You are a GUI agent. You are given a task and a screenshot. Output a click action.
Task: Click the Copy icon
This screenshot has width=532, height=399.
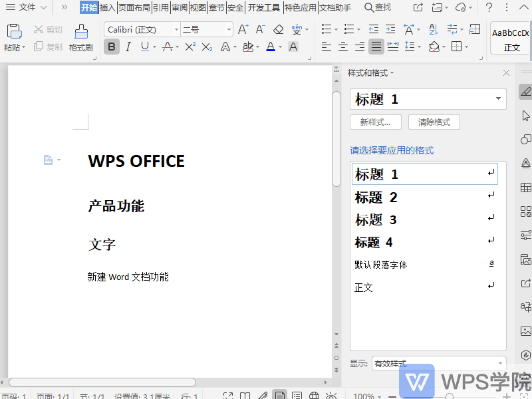click(38, 47)
